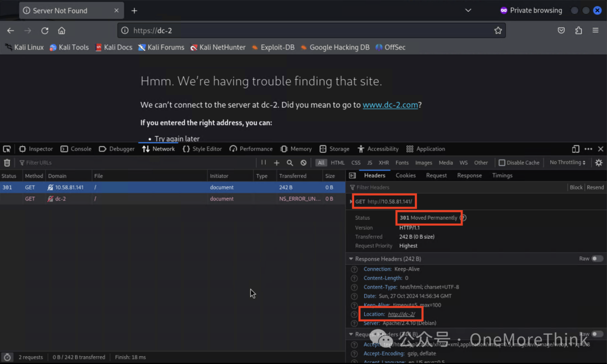This screenshot has width=607, height=364.
Task: Enable the Disable Cache checkbox
Action: [502, 163]
